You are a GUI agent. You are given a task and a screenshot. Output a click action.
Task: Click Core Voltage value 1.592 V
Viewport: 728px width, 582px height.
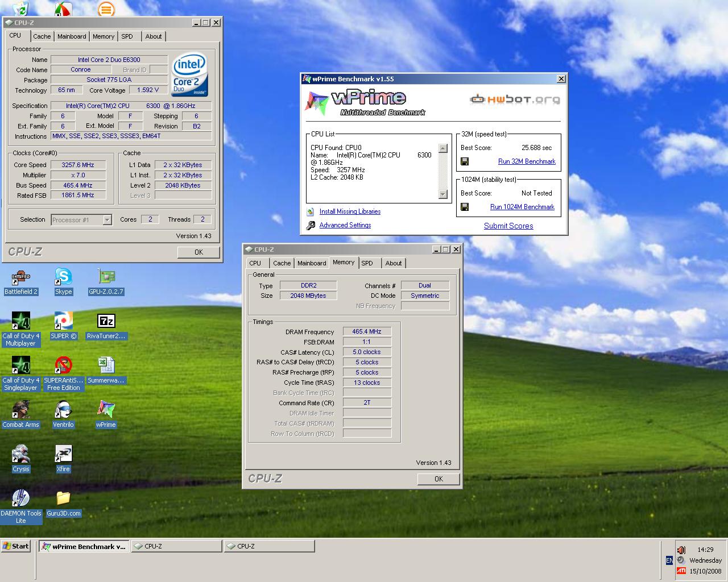pos(148,90)
